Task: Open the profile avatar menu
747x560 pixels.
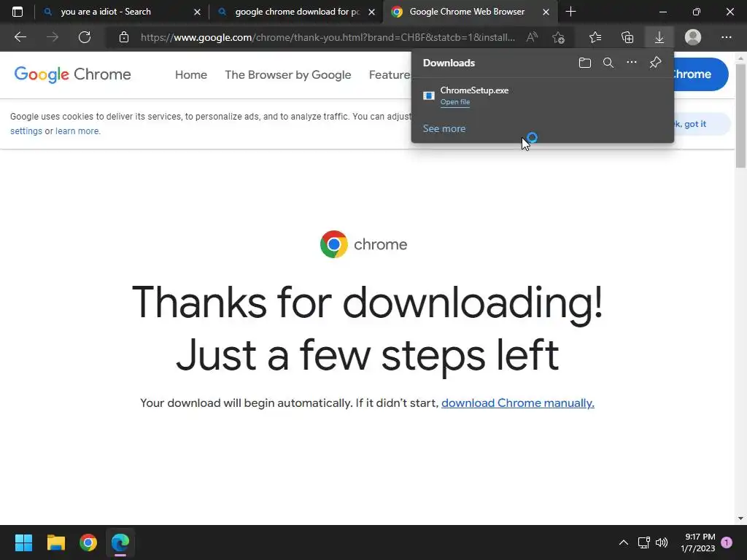Action: [693, 37]
